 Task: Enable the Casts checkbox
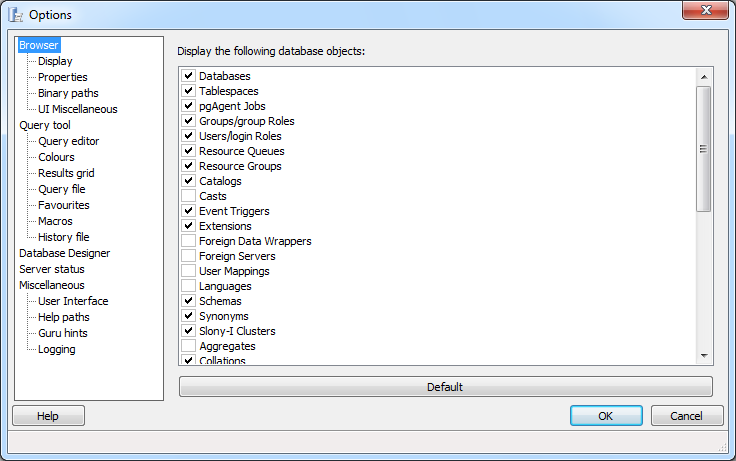tap(188, 196)
